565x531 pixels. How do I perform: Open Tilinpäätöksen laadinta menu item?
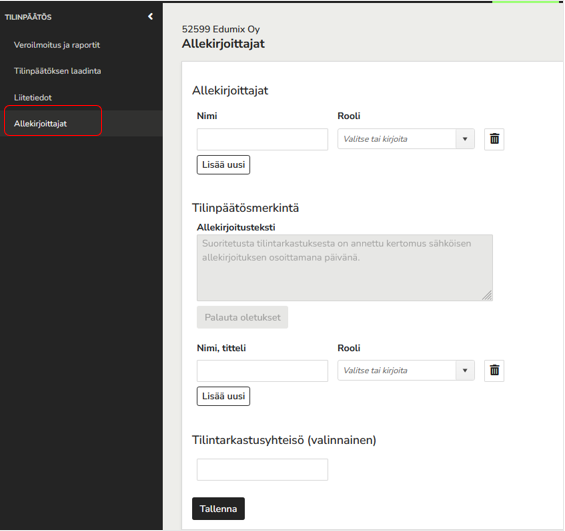[57, 71]
